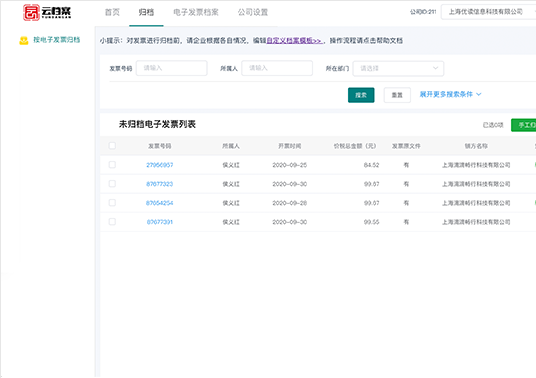Click the 发票原文件 column header
This screenshot has height=378, width=536.
[x=406, y=146]
